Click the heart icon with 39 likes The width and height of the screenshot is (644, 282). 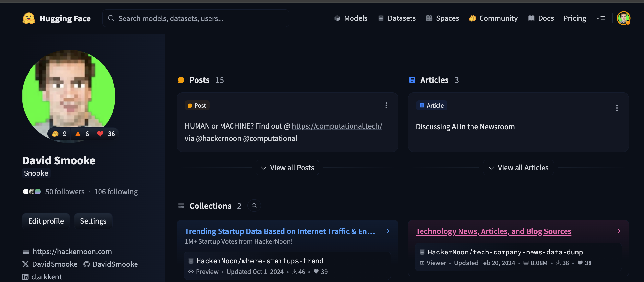pos(316,272)
